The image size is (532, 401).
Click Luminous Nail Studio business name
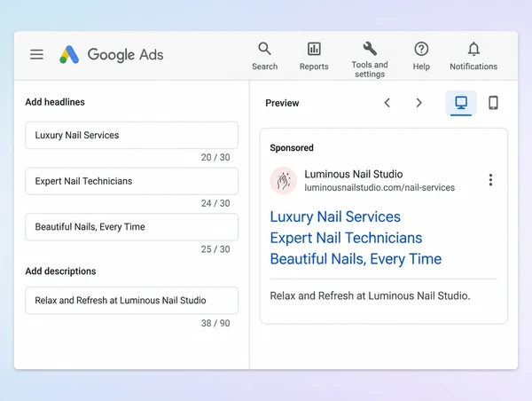tap(354, 174)
